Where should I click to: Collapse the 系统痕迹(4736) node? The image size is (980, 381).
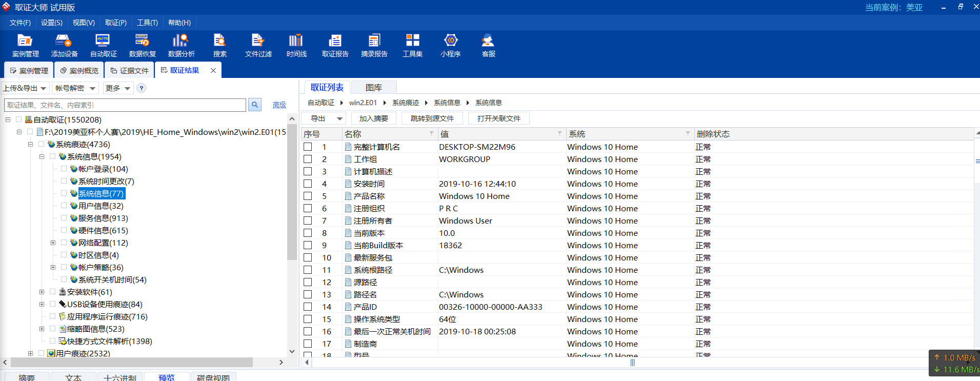(30, 144)
